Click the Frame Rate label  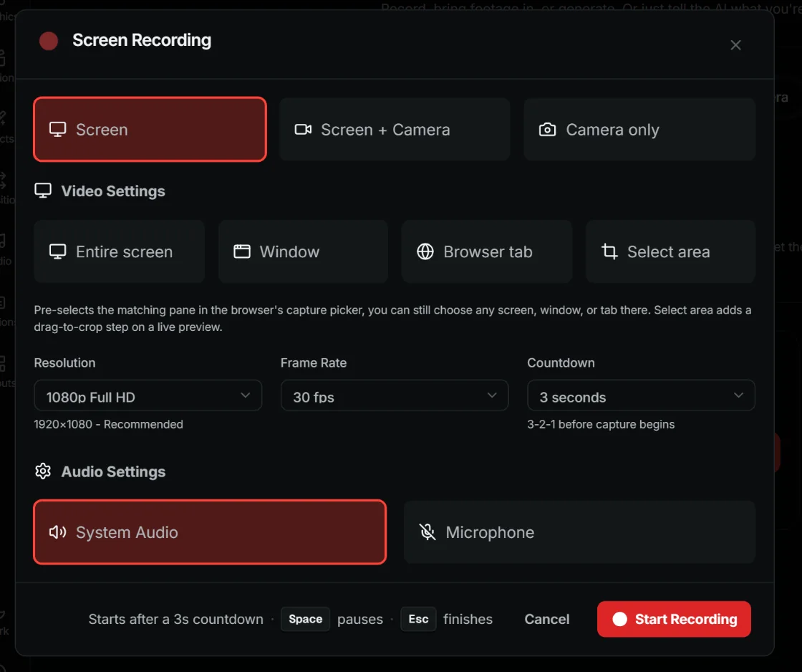point(314,363)
